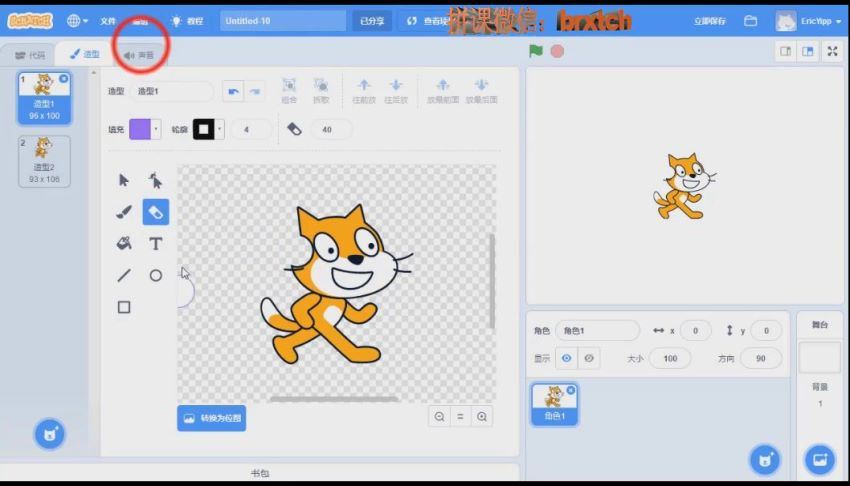This screenshot has height=486, width=850.
Task: Click the red stop button
Action: point(557,51)
